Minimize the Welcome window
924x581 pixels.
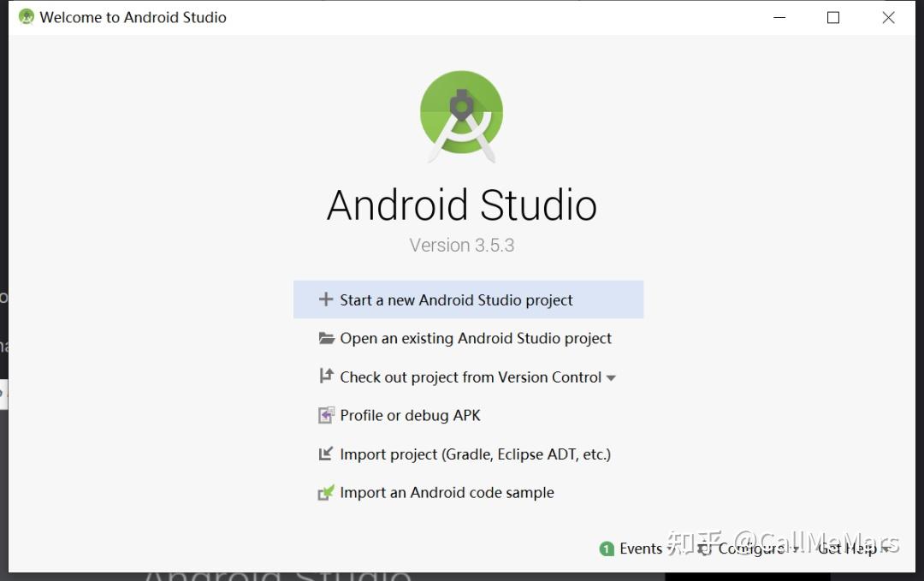click(779, 18)
